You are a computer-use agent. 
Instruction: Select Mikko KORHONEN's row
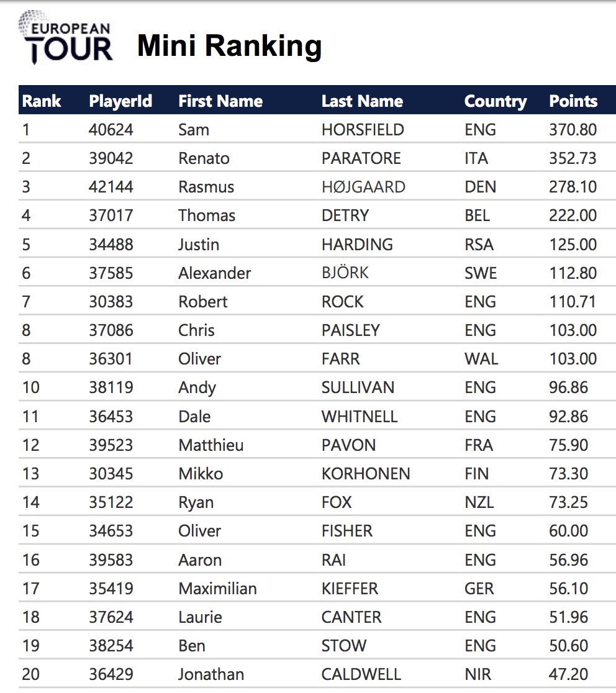pyautogui.click(x=317, y=473)
